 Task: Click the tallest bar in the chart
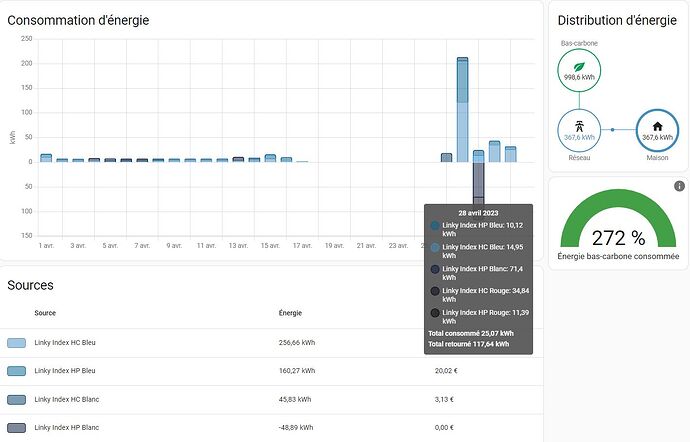click(x=462, y=110)
